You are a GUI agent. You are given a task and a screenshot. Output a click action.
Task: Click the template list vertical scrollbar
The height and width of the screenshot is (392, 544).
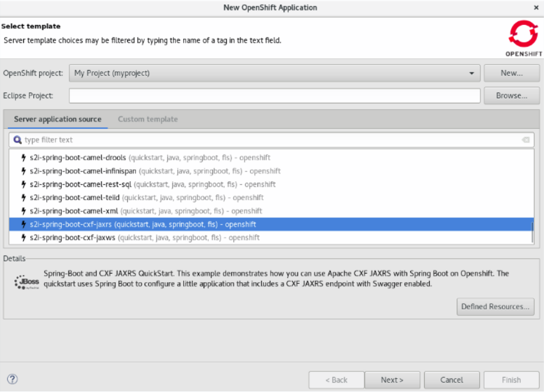532,232
